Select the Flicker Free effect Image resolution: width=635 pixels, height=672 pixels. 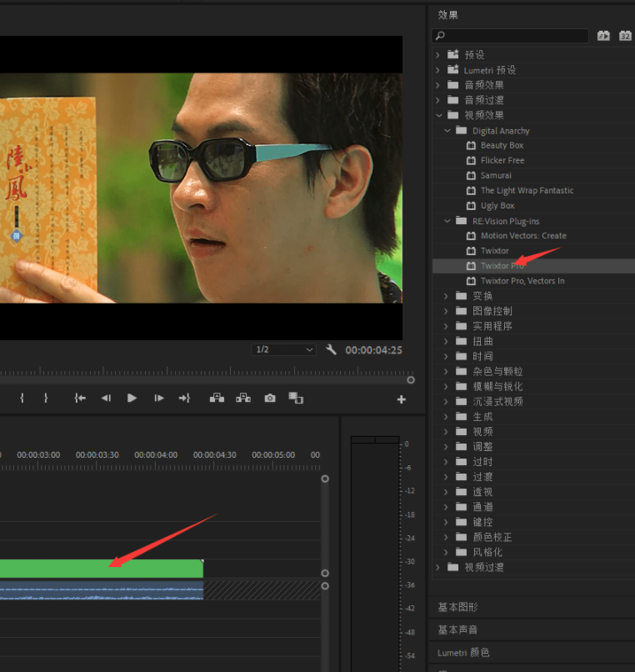click(x=502, y=160)
